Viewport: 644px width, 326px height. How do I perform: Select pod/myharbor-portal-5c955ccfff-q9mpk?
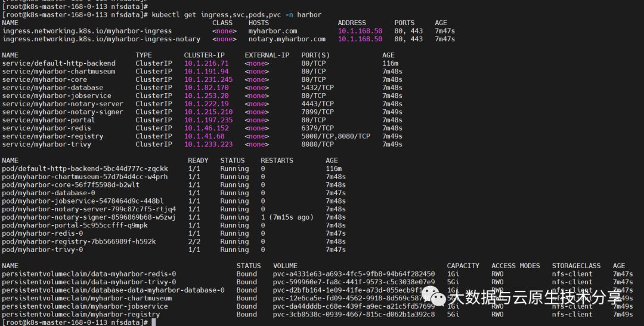coord(75,225)
